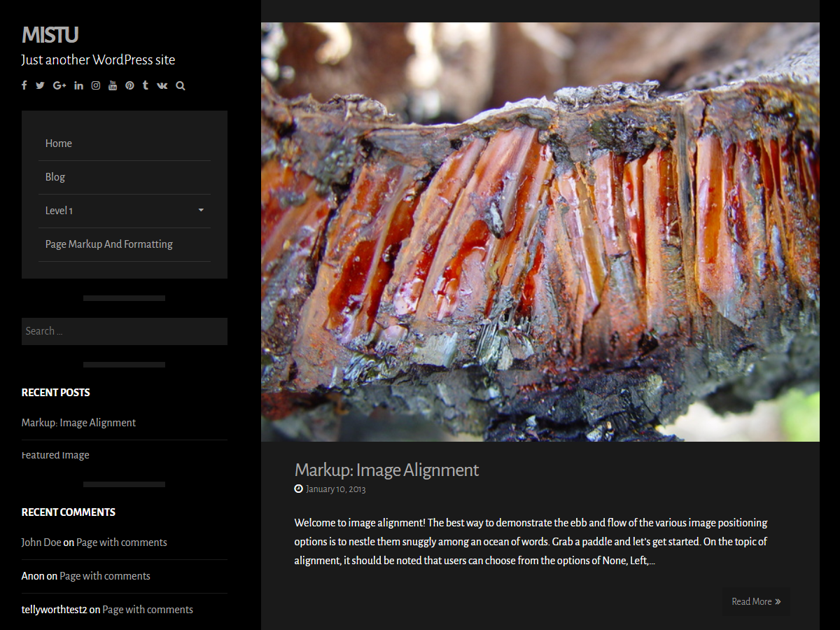This screenshot has width=840, height=630.
Task: Open the Markup: Image Alignment post title
Action: 386,470
